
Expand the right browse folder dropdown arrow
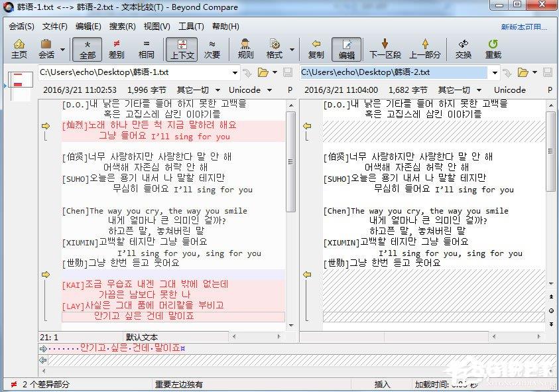point(534,72)
